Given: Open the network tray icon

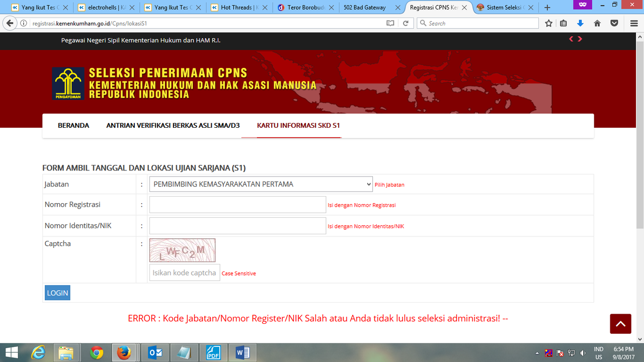Looking at the screenshot, I should [x=572, y=353].
